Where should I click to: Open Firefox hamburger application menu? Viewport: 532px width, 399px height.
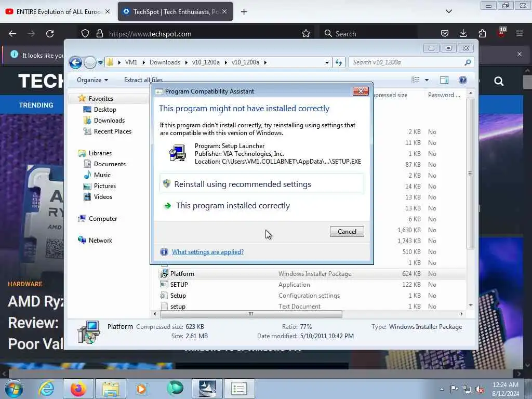tap(520, 34)
